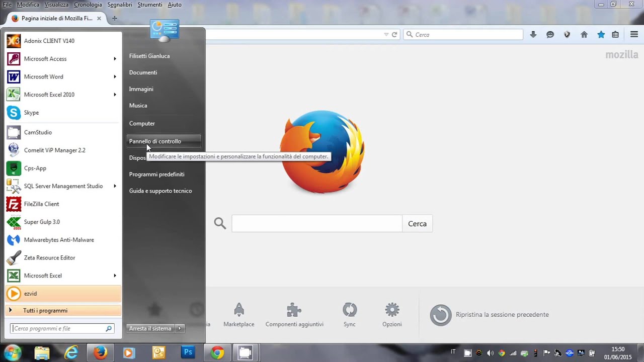
Task: Expand Microsoft Word submenu arrow
Action: coord(115,77)
